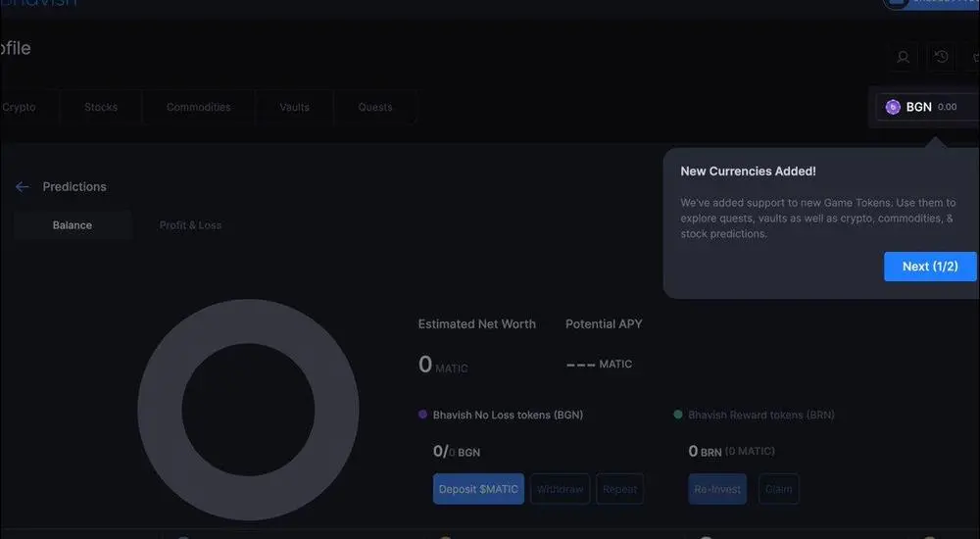Click the Re-Invest button
This screenshot has width=980, height=539.
pos(717,489)
